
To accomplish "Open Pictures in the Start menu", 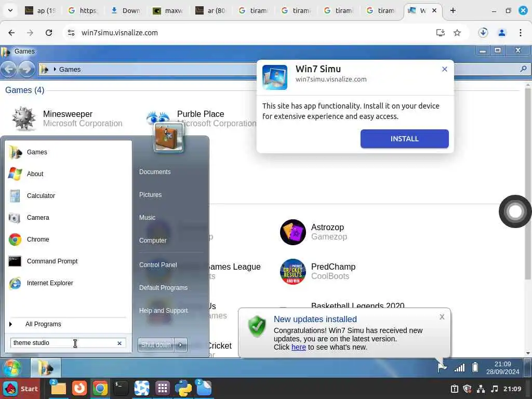I will pyautogui.click(x=150, y=195).
